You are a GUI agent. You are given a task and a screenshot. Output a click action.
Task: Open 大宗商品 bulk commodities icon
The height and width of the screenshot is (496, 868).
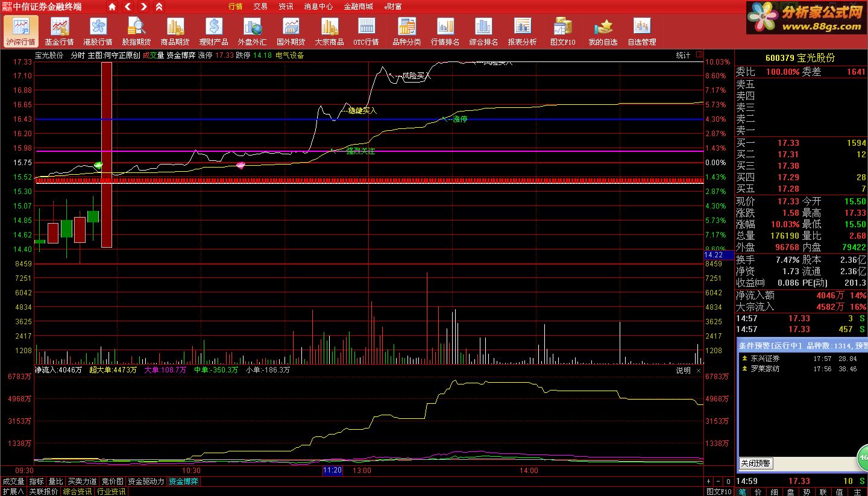[329, 31]
